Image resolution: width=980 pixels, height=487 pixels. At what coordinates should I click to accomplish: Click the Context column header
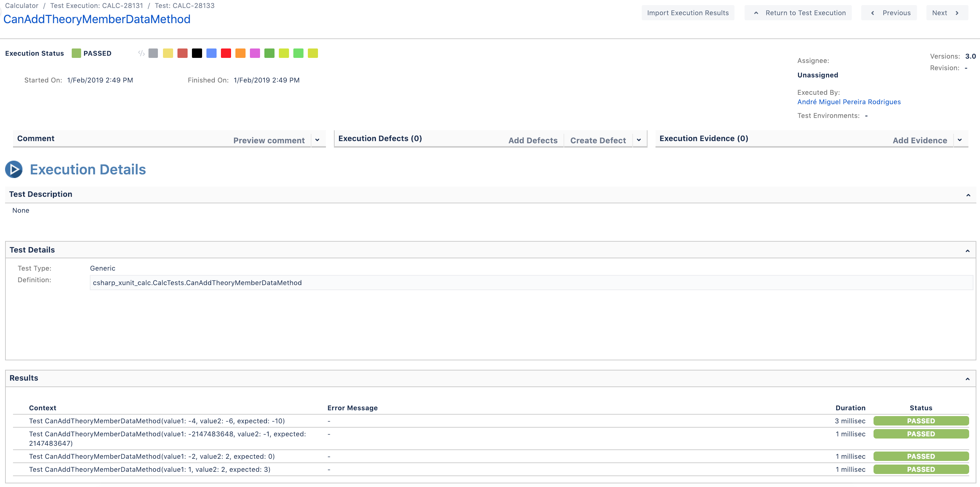coord(43,408)
